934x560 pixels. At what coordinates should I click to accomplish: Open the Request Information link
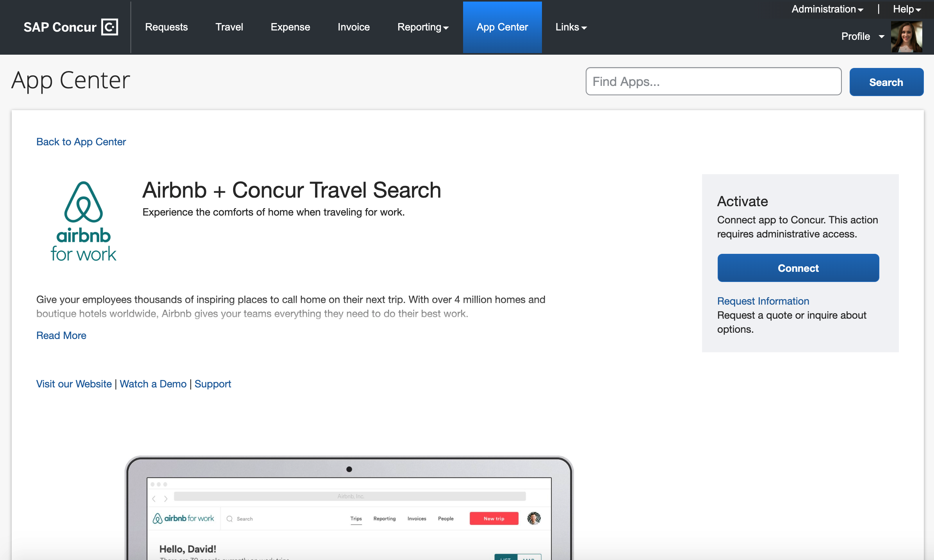pyautogui.click(x=763, y=301)
